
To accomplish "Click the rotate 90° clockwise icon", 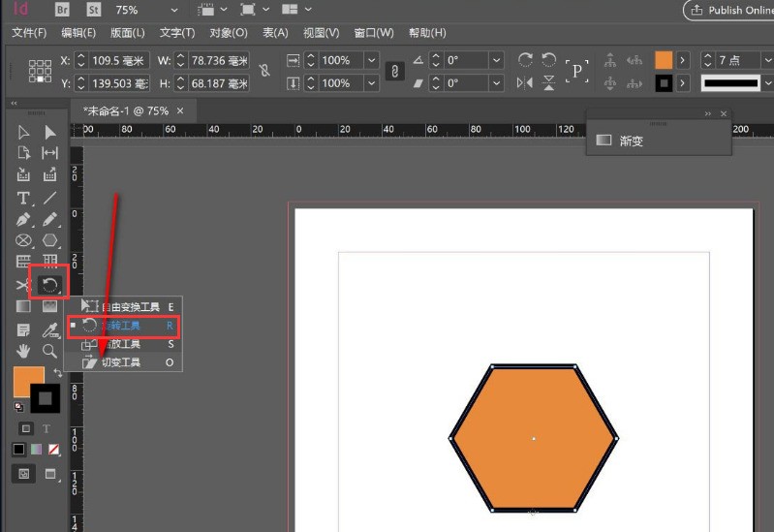I will [526, 60].
